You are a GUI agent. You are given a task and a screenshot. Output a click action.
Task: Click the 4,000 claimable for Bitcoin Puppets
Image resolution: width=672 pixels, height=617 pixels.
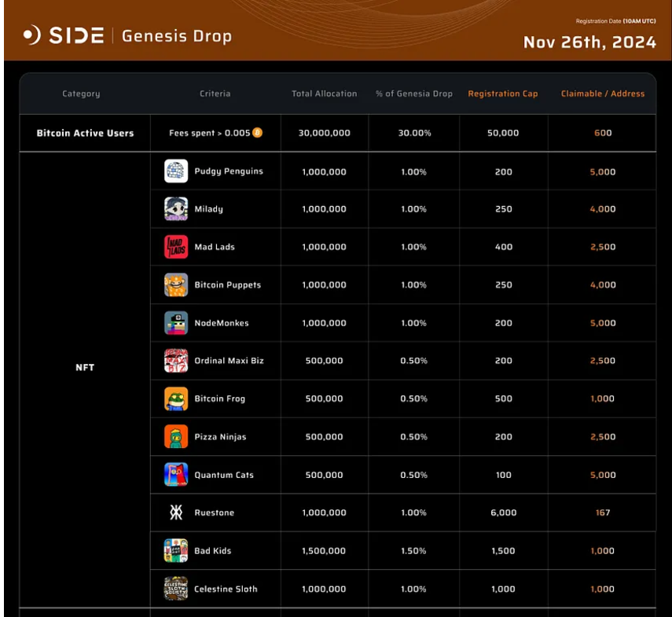coord(603,285)
